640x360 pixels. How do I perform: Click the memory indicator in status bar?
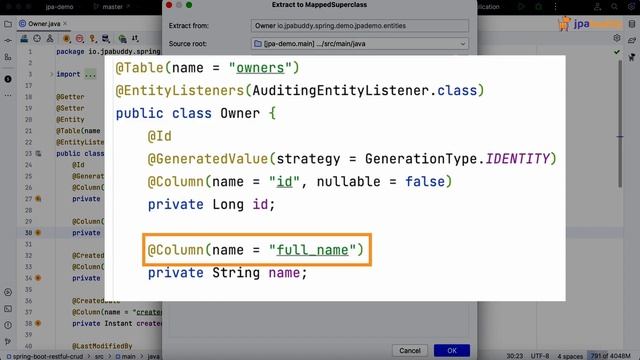(x=611, y=356)
